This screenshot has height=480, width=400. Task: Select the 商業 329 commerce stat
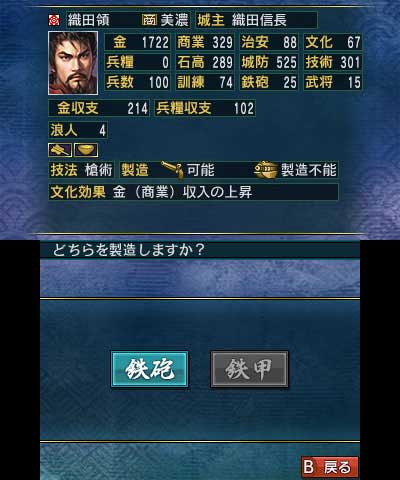[205, 42]
